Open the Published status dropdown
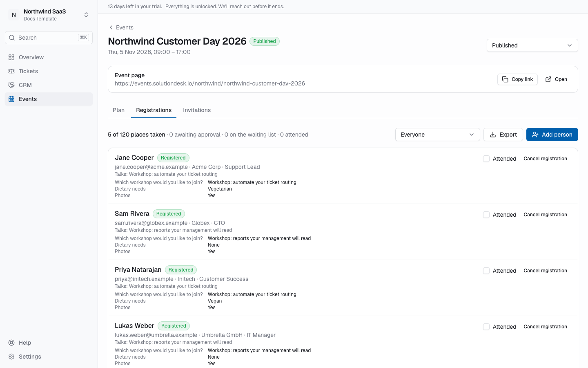The width and height of the screenshot is (588, 368). click(x=532, y=45)
